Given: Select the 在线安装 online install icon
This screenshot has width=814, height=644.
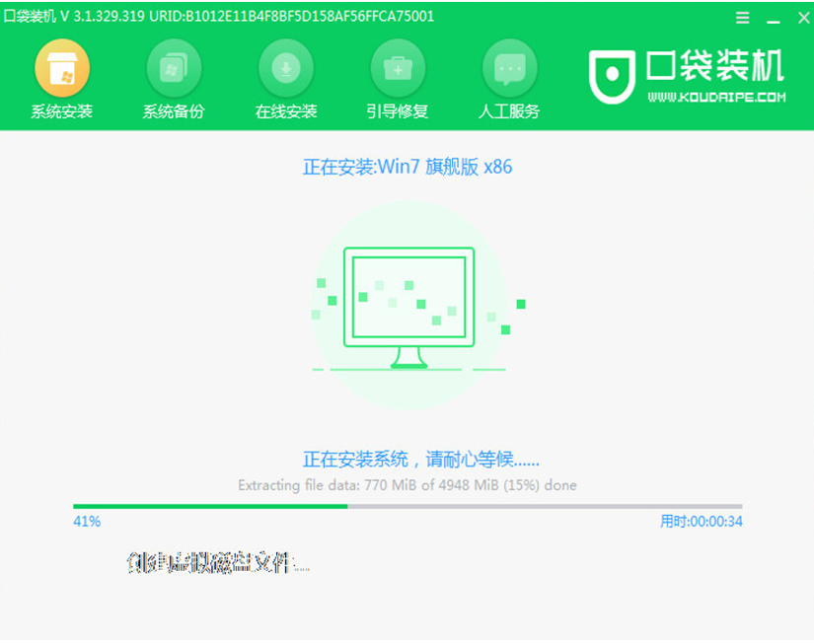Looking at the screenshot, I should click(x=286, y=69).
